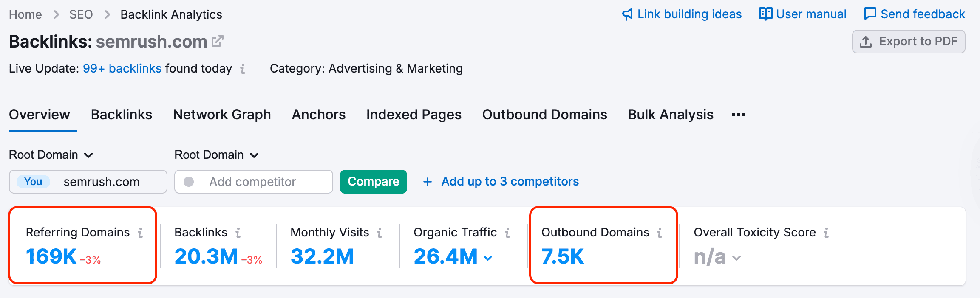Go to Home breadcrumb
Image resolution: width=980 pixels, height=298 pixels.
[25, 14]
